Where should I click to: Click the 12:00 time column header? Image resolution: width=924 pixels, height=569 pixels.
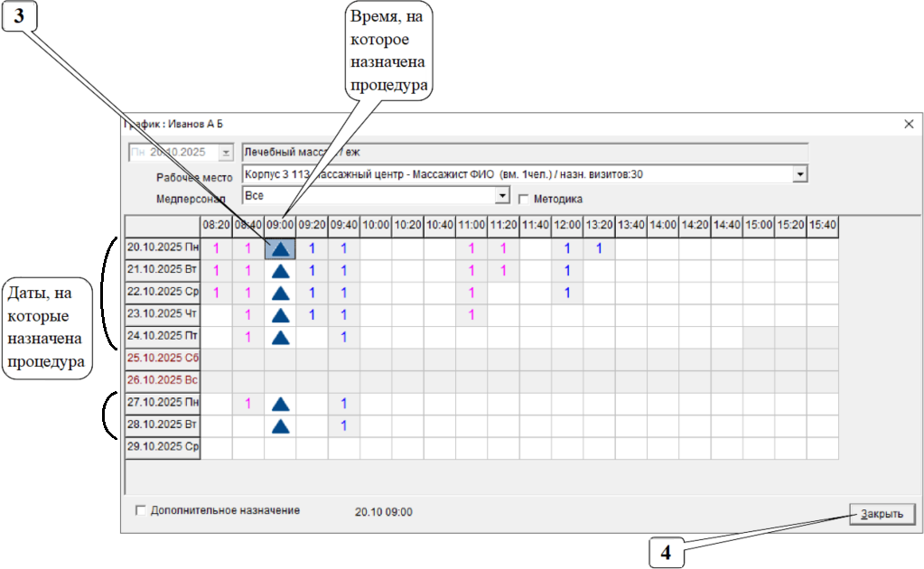pyautogui.click(x=566, y=224)
